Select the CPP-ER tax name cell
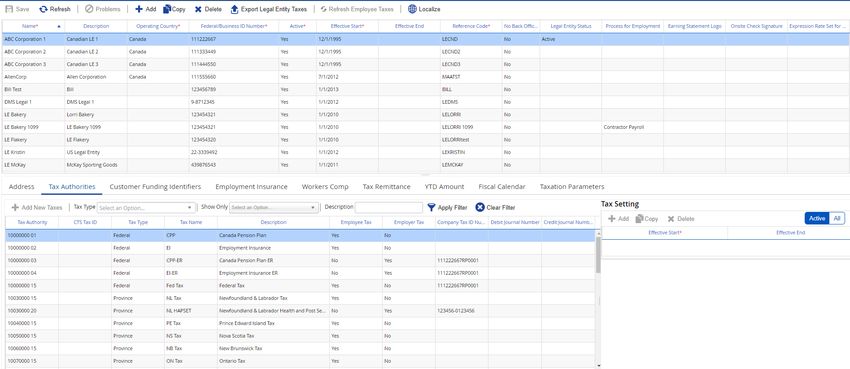The image size is (850, 369). [191, 261]
